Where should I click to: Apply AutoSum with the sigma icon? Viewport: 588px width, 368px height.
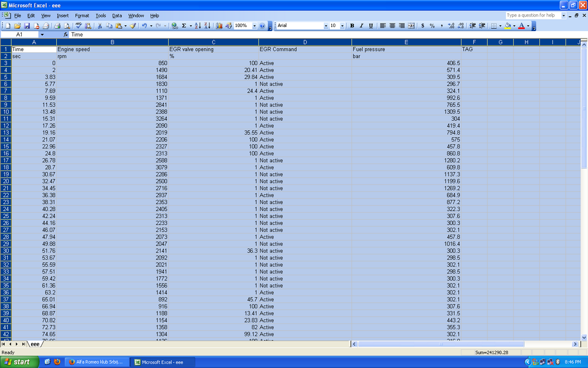[184, 25]
